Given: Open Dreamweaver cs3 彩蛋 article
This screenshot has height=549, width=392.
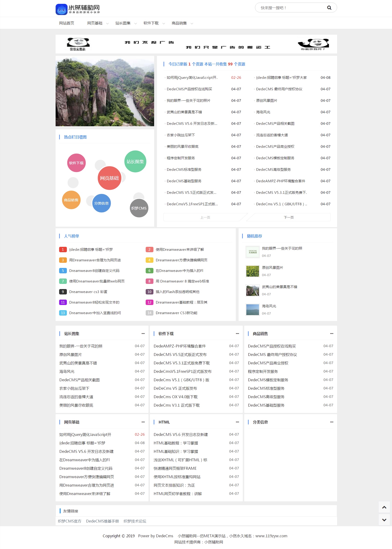Looking at the screenshot, I should [x=88, y=292].
